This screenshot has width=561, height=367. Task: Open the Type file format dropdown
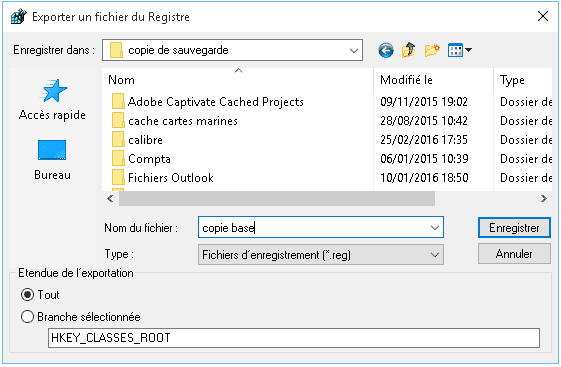click(x=321, y=255)
